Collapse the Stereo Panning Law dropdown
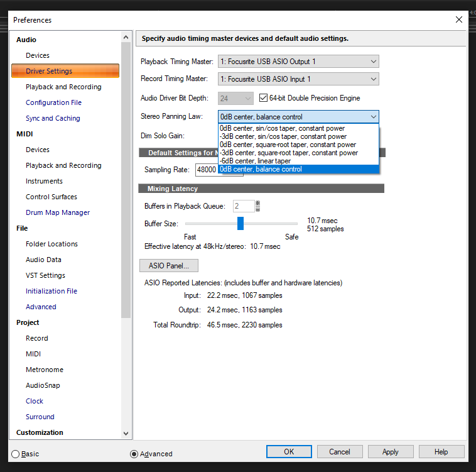The height and width of the screenshot is (472, 476). [x=374, y=117]
